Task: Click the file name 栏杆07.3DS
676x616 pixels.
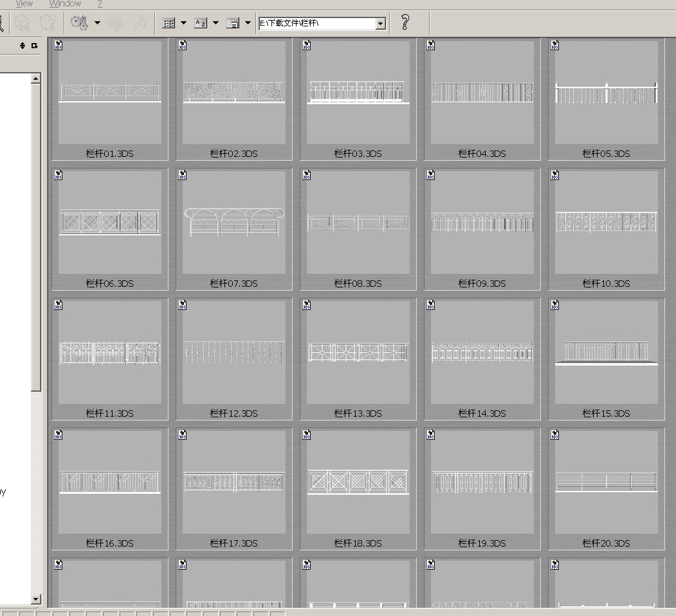Action: (x=234, y=283)
